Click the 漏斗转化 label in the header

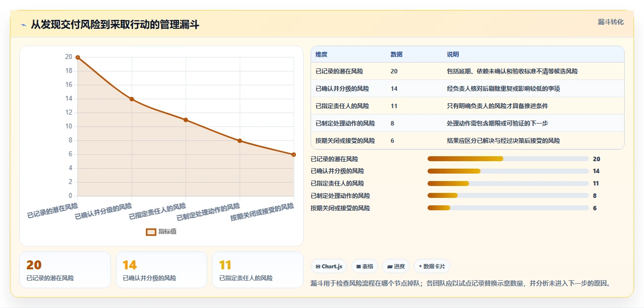tap(610, 22)
